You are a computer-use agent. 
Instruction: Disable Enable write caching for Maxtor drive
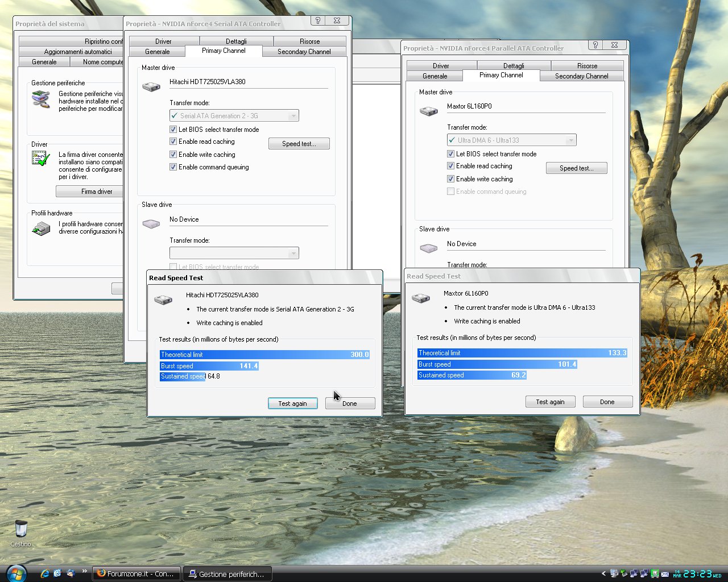point(451,179)
